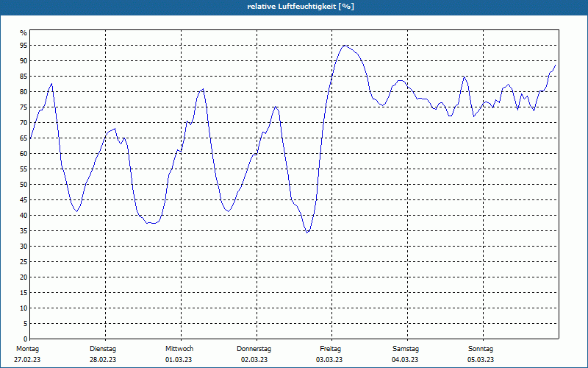
Task: Click the '80' y-axis value
Action: tap(24, 91)
